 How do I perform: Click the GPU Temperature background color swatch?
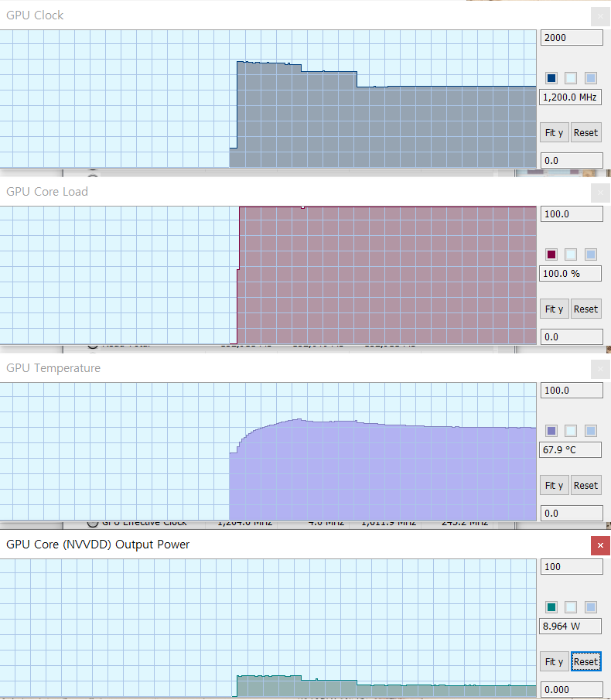[x=571, y=431]
